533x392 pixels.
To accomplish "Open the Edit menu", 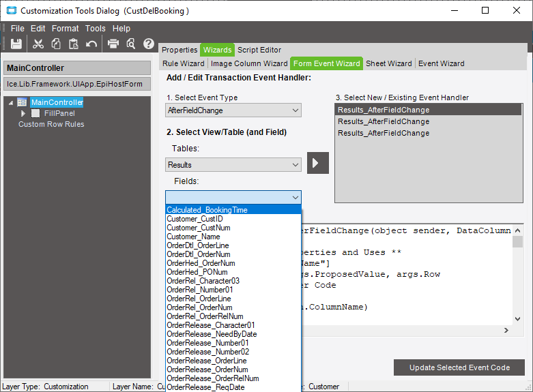I will [38, 29].
